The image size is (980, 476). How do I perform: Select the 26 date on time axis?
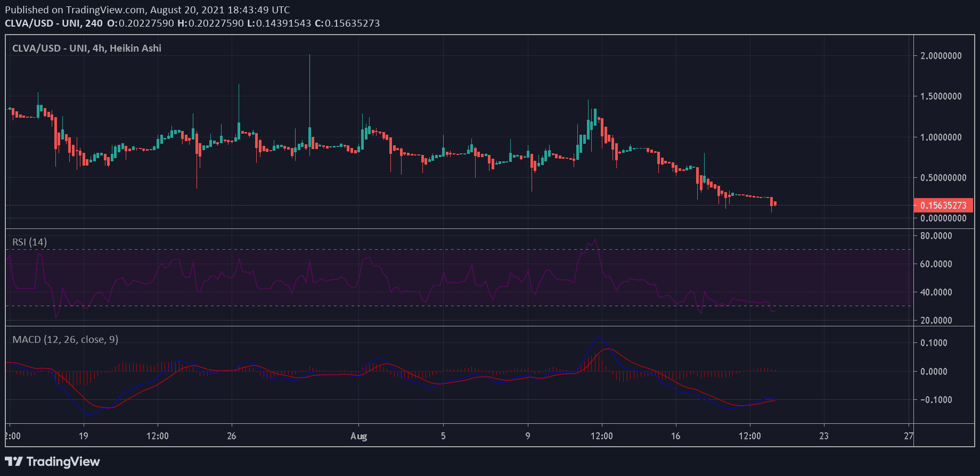(232, 436)
